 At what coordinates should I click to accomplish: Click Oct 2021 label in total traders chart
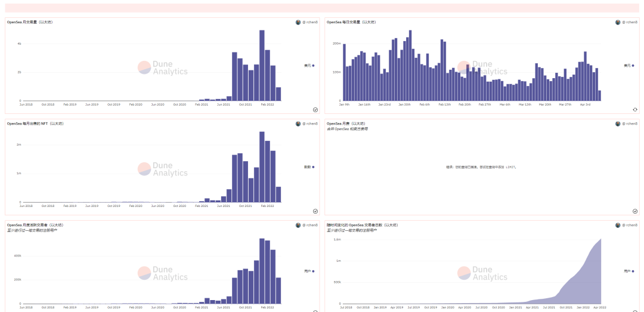pyautogui.click(x=565, y=307)
